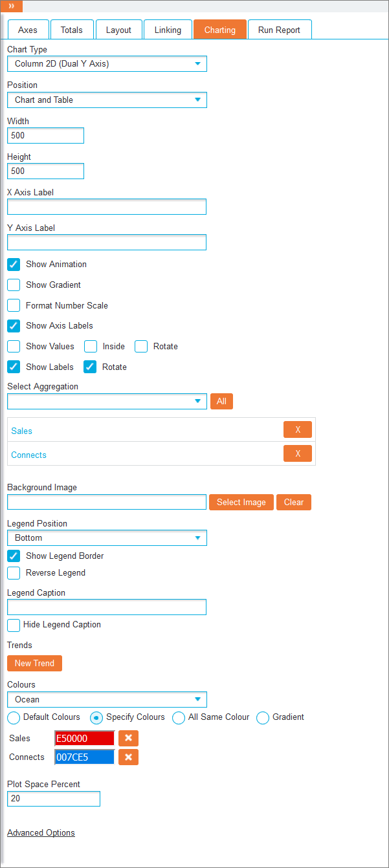Click the New Trend button
Screen dimensions: 389x868
coord(34,664)
